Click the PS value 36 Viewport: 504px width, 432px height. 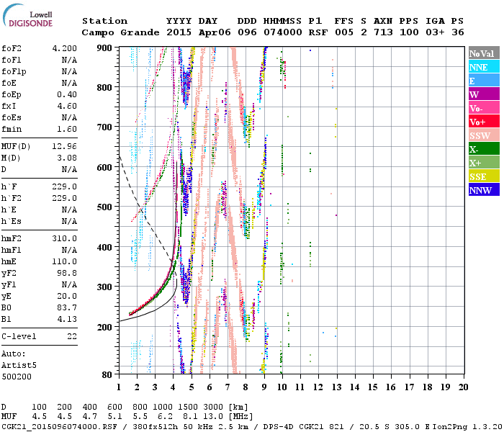[457, 32]
